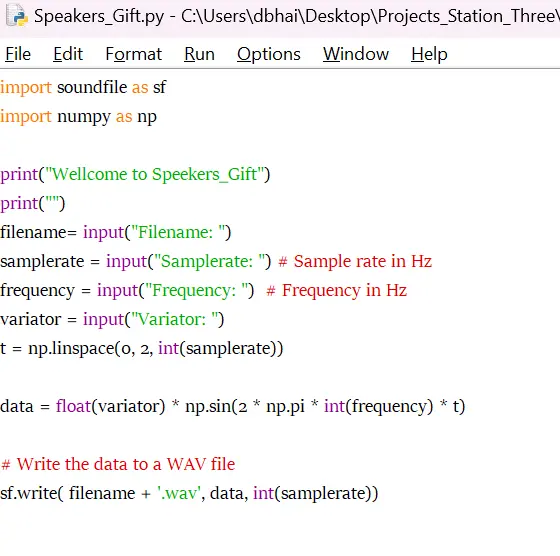Open the Help menu
This screenshot has width=560, height=556.
pyautogui.click(x=429, y=54)
